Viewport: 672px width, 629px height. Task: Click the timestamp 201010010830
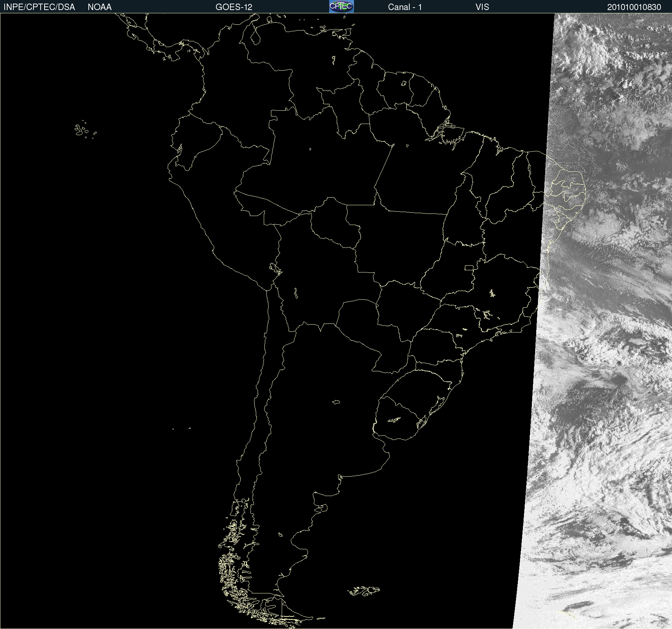(634, 7)
